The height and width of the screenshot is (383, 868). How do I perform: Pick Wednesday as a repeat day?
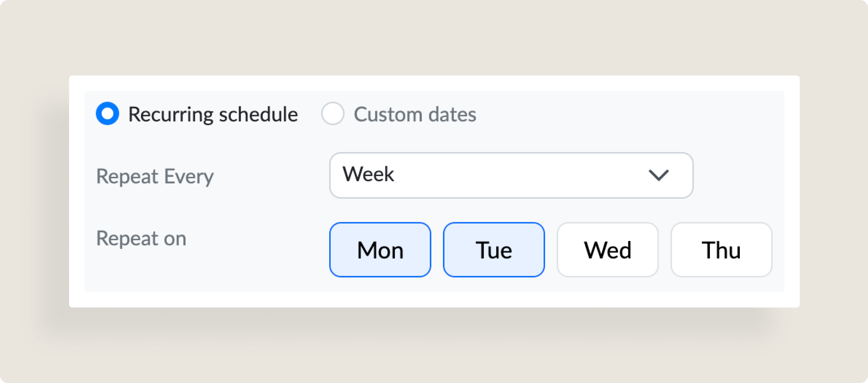pos(607,250)
